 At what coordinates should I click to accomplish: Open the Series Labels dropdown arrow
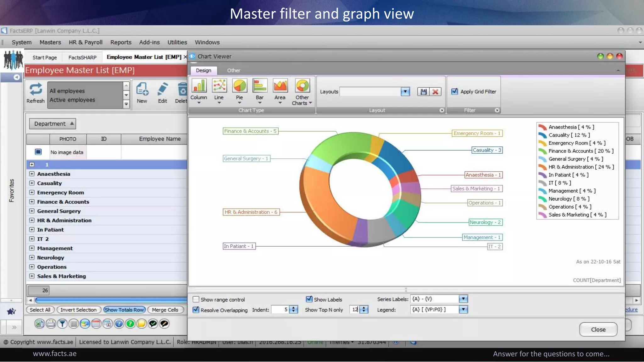(x=463, y=299)
